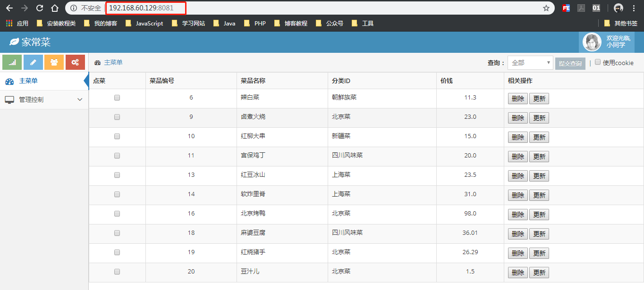
Task: Delete the 麻婆豆腐 dish
Action: (517, 234)
